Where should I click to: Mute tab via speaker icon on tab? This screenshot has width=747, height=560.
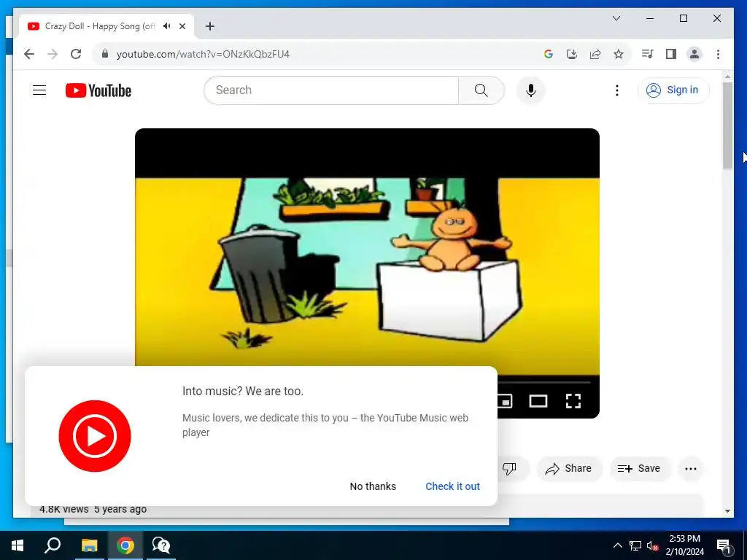166,26
